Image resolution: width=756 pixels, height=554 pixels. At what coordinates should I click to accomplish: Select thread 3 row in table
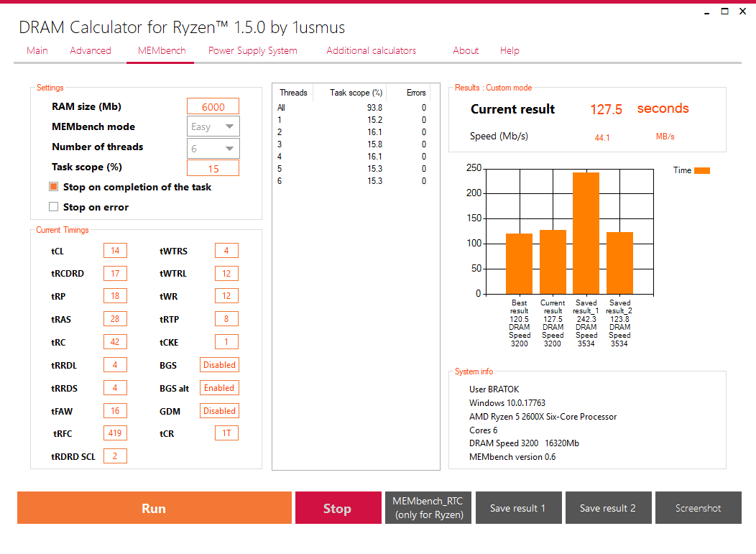click(x=352, y=144)
